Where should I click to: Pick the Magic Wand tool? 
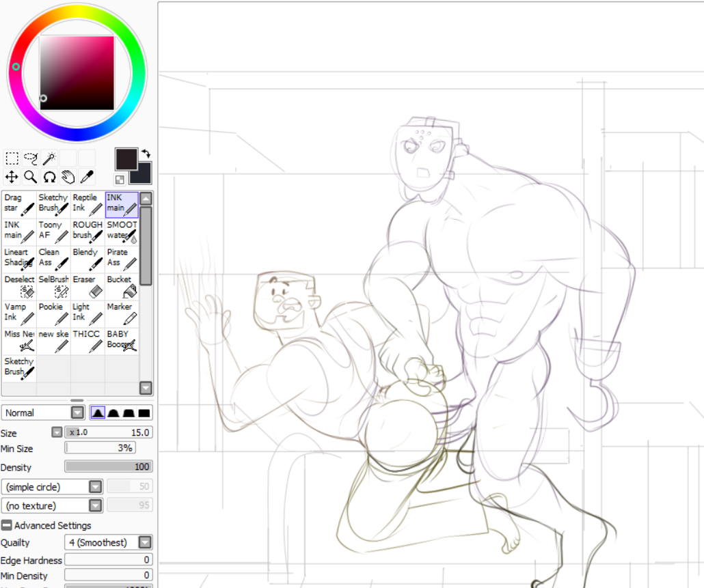(x=49, y=159)
